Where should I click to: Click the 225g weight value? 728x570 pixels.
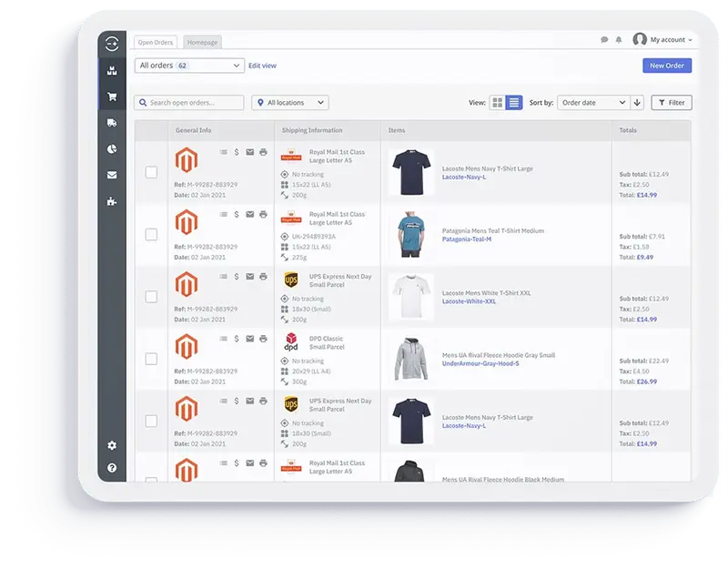click(299, 258)
